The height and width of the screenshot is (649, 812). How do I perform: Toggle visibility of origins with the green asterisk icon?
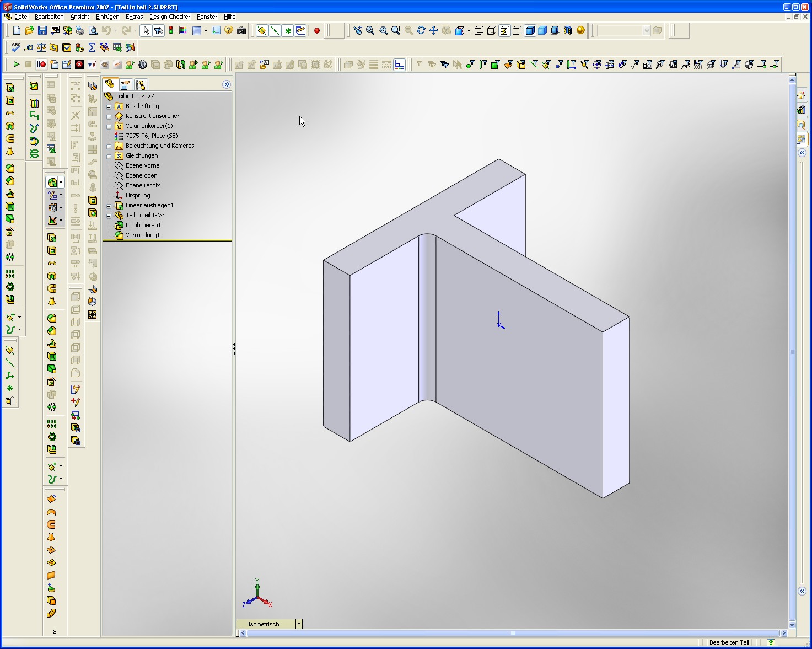(288, 30)
